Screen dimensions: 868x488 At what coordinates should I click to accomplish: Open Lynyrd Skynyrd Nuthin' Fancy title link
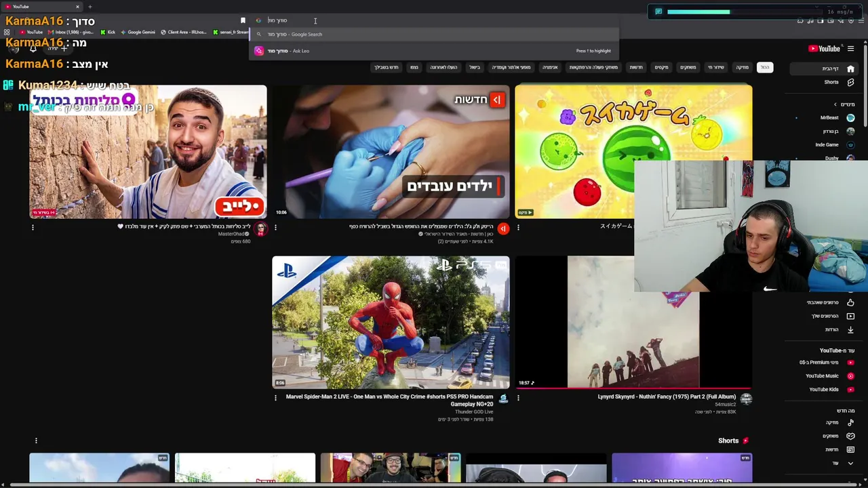point(667,397)
